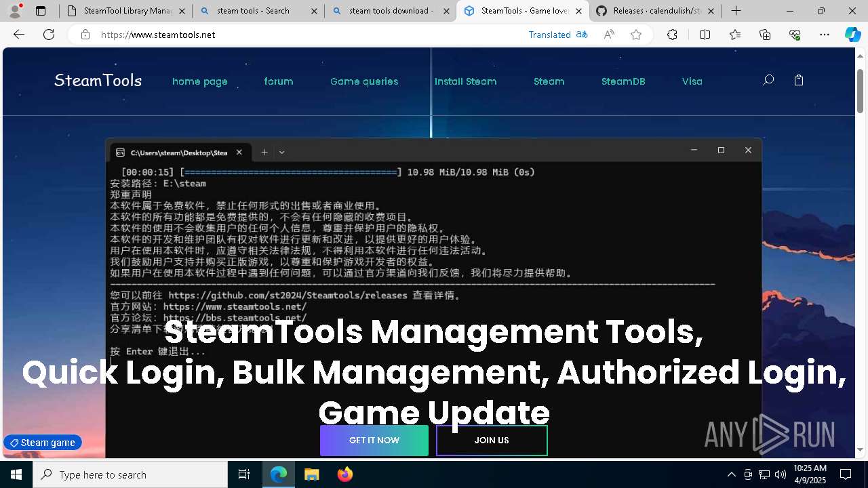This screenshot has height=488, width=868.
Task: Open the tab actions menu icon
Action: pos(41,11)
